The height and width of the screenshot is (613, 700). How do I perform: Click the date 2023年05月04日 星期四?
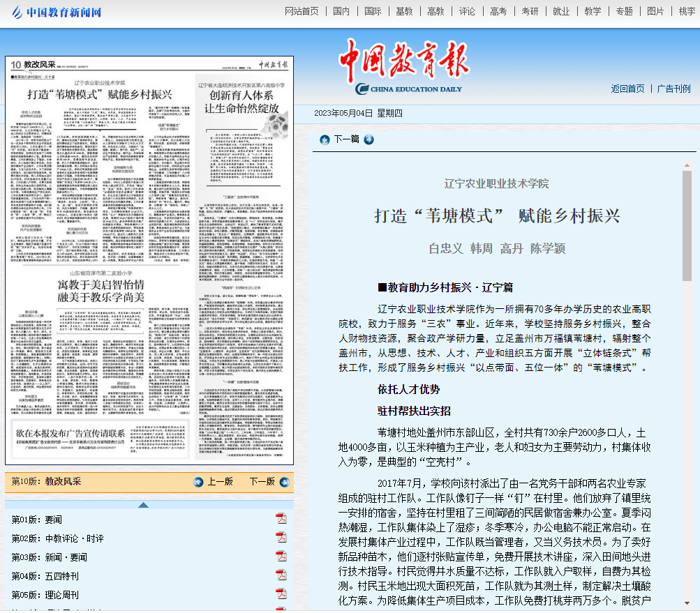point(358,113)
